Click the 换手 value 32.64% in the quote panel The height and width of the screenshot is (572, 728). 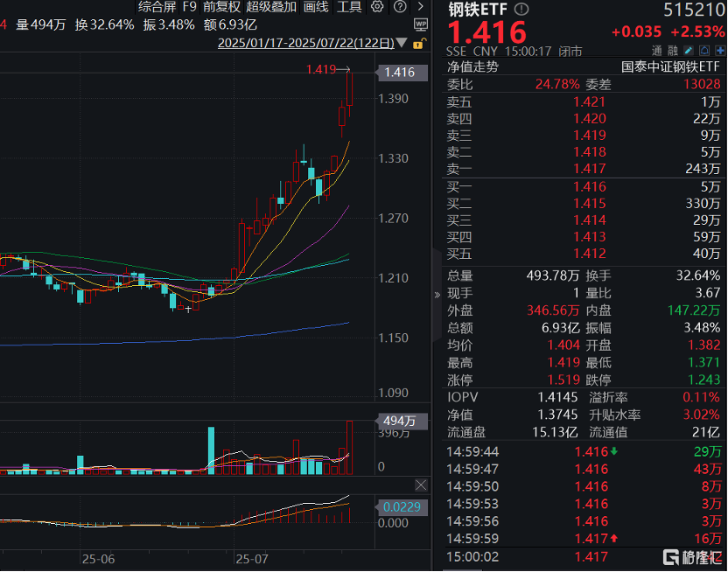(x=698, y=276)
